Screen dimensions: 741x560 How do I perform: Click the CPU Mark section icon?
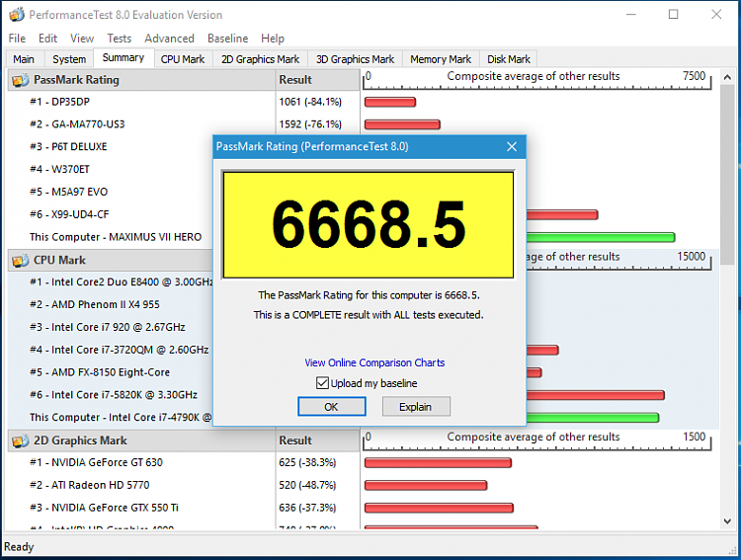(20, 261)
